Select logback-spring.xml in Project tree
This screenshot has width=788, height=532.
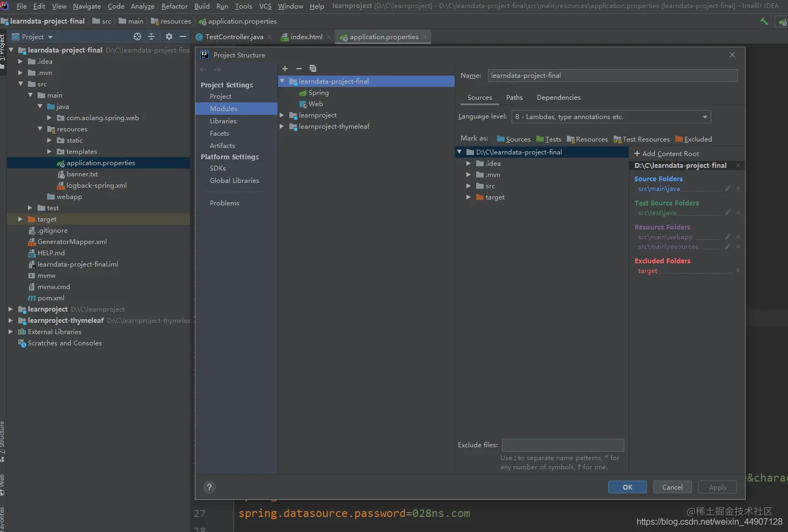pyautogui.click(x=96, y=186)
